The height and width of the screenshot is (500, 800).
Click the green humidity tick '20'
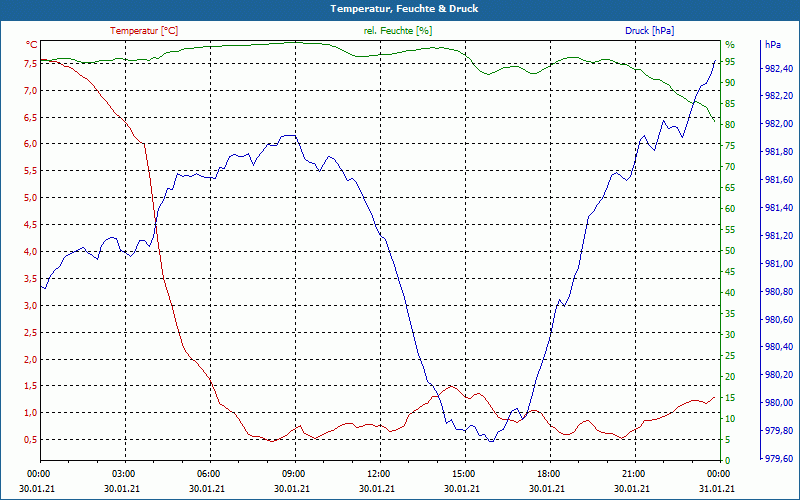point(730,377)
